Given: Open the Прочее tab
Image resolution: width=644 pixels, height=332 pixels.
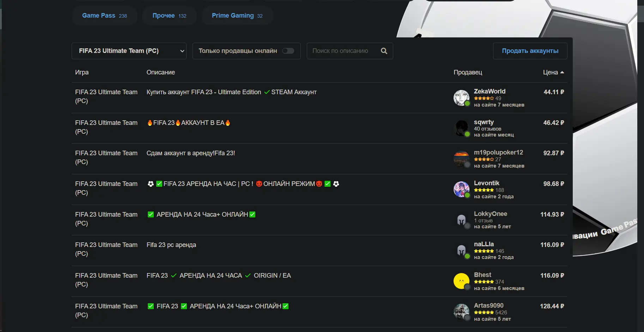Looking at the screenshot, I should [169, 16].
